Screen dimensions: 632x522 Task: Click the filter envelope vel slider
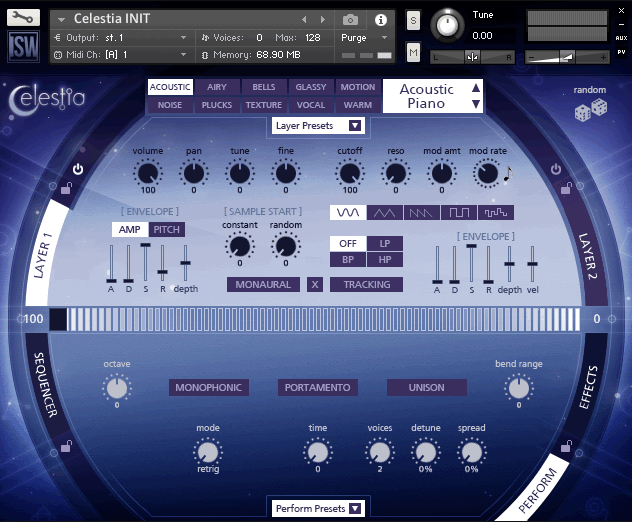(532, 264)
